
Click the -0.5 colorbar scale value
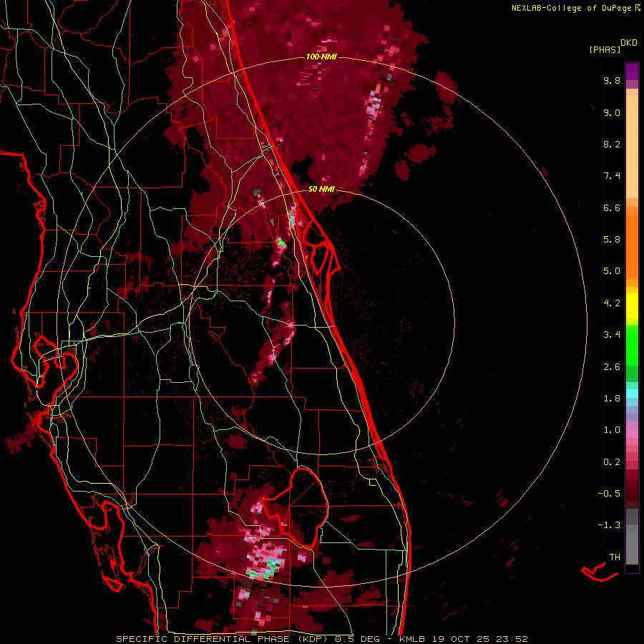point(609,494)
